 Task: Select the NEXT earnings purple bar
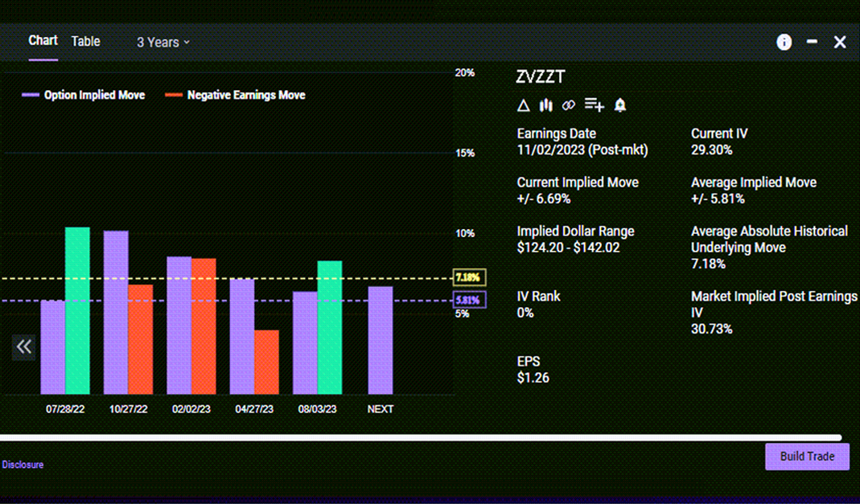381,340
